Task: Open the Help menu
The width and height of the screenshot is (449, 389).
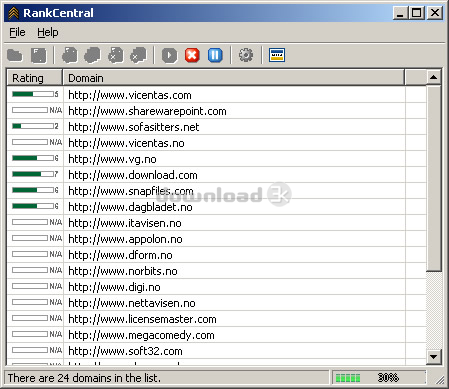Action: point(48,32)
